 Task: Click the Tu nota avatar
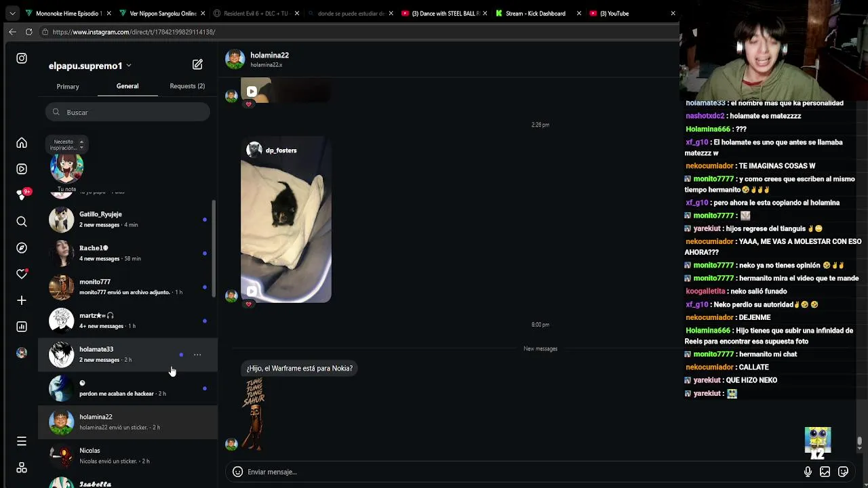point(66,169)
